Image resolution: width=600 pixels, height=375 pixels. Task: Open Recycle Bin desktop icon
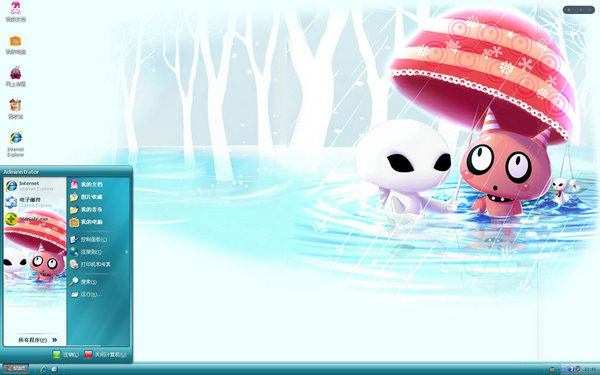pyautogui.click(x=16, y=109)
